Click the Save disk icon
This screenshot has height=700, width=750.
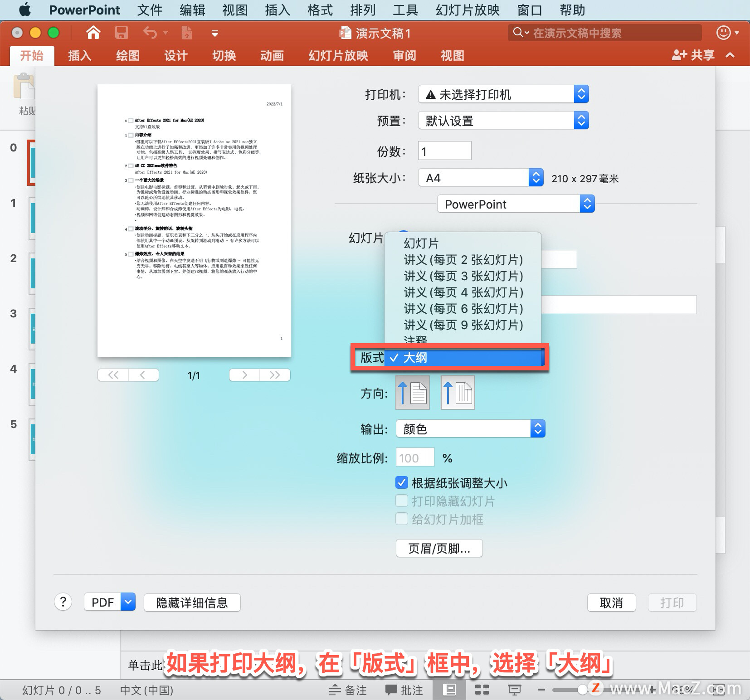pyautogui.click(x=121, y=33)
